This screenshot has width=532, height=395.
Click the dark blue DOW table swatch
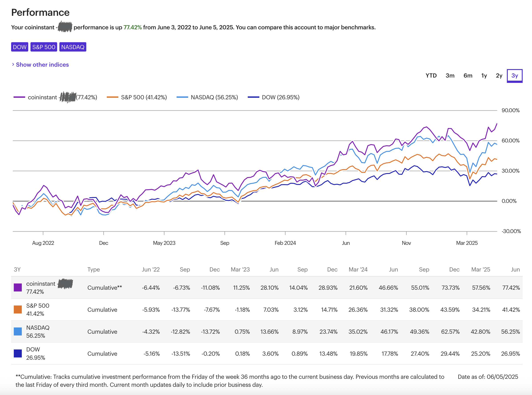tap(18, 353)
